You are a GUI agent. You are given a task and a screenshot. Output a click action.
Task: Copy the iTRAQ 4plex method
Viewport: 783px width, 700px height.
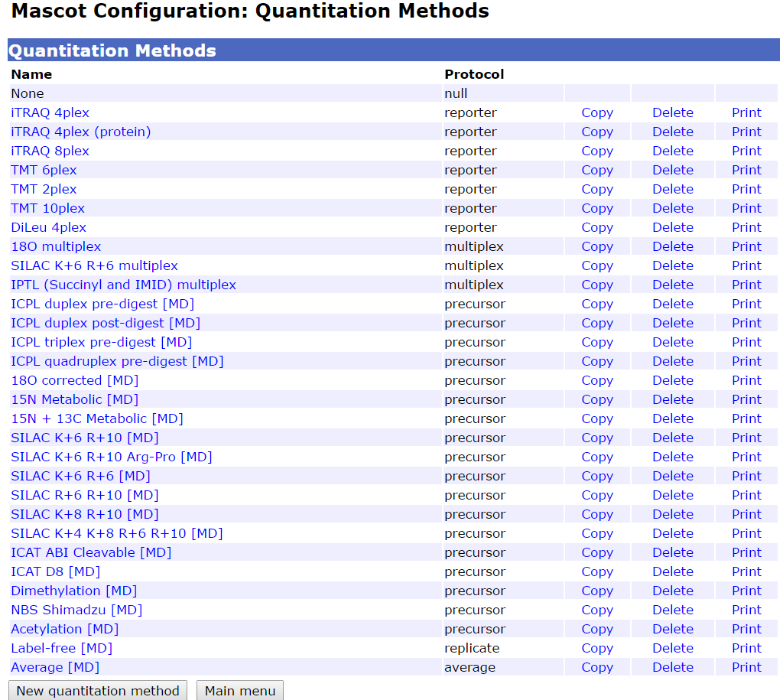(x=597, y=112)
